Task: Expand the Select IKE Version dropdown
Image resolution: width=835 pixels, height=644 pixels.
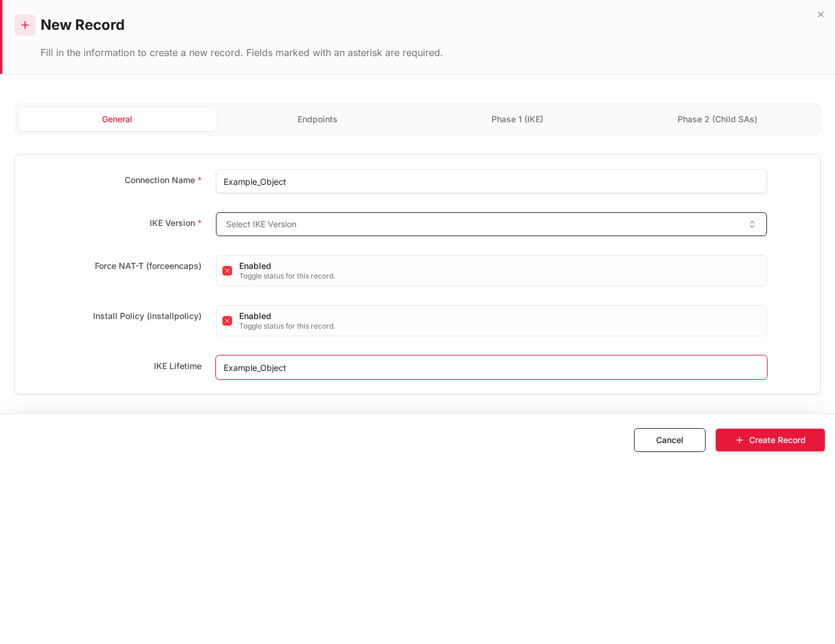Action: click(491, 224)
